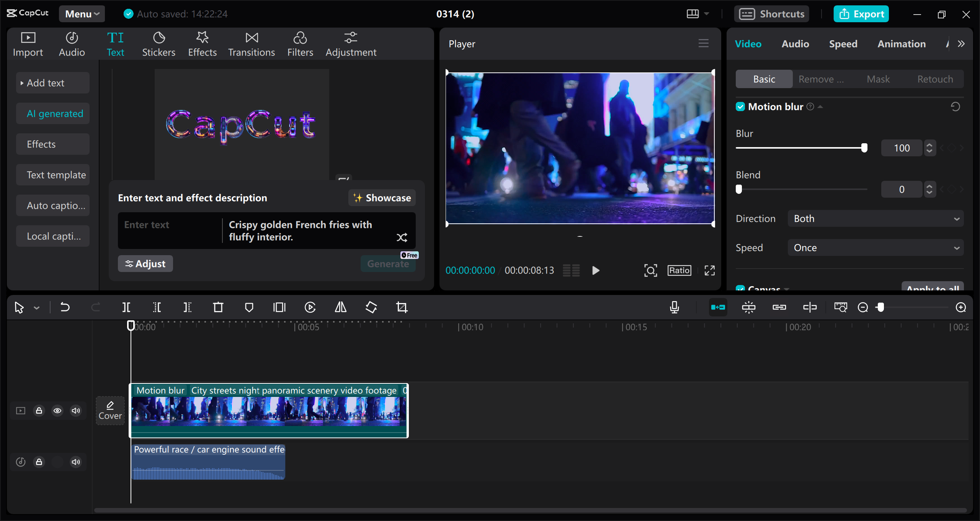Select the Delete icon in the timeline toolbar
The width and height of the screenshot is (980, 521).
[x=218, y=307]
